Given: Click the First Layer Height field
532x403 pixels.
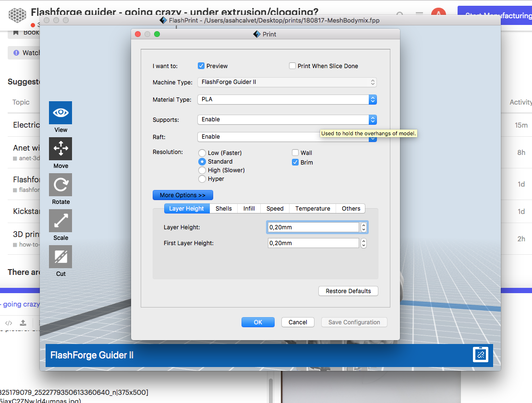Looking at the screenshot, I should coord(313,243).
